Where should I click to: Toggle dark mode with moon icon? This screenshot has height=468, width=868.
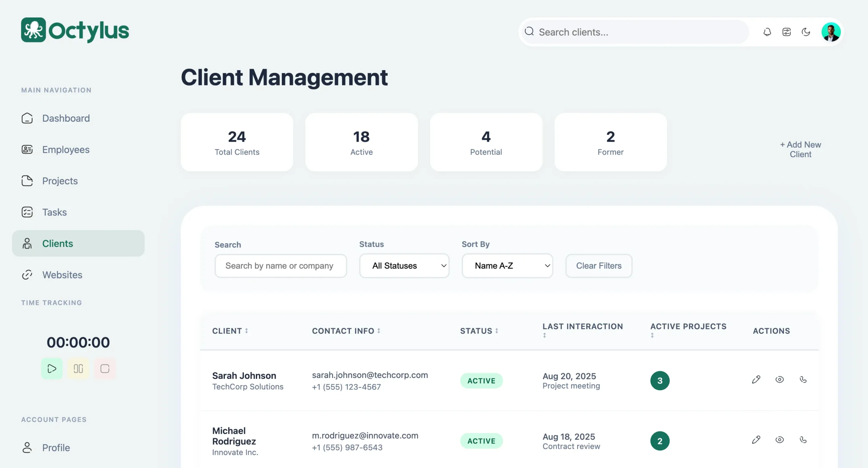point(806,32)
